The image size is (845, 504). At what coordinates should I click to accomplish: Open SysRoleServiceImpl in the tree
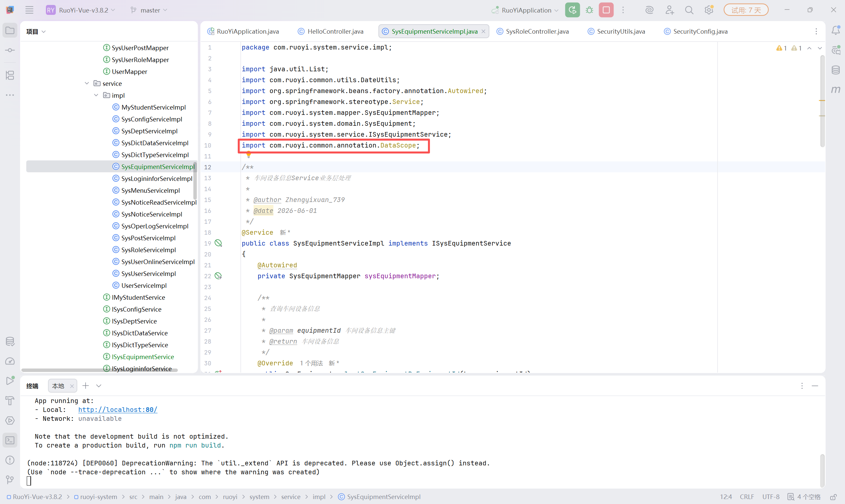coord(149,250)
